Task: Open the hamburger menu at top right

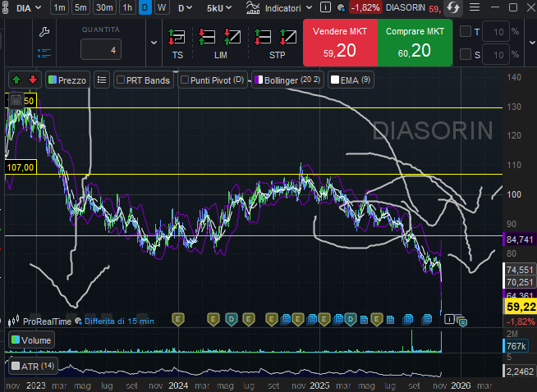Action: click(x=475, y=7)
